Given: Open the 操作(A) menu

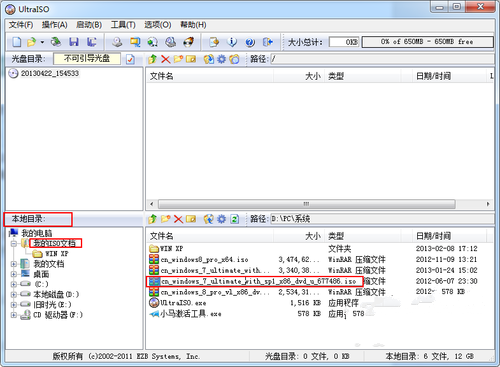Looking at the screenshot, I should pyautogui.click(x=55, y=25).
